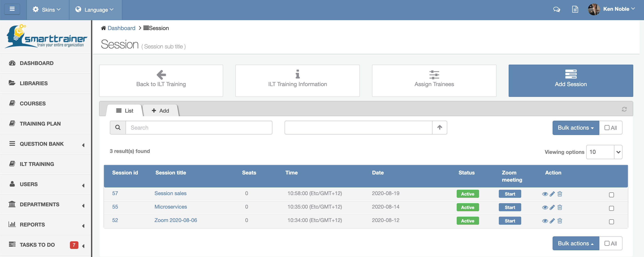644x257 pixels.
Task: Click the Tasks To Do list icon
Action: tap(12, 244)
